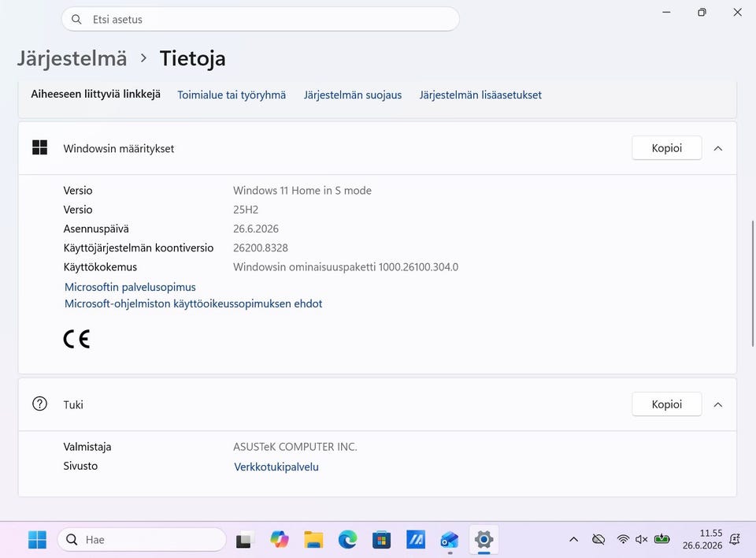Open the notification bell in the tray

(x=735, y=539)
